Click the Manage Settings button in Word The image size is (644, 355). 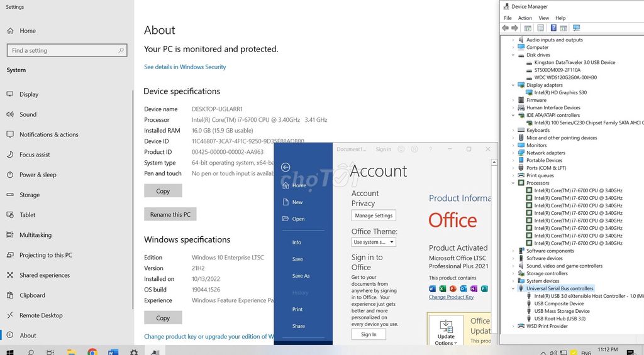tap(374, 216)
